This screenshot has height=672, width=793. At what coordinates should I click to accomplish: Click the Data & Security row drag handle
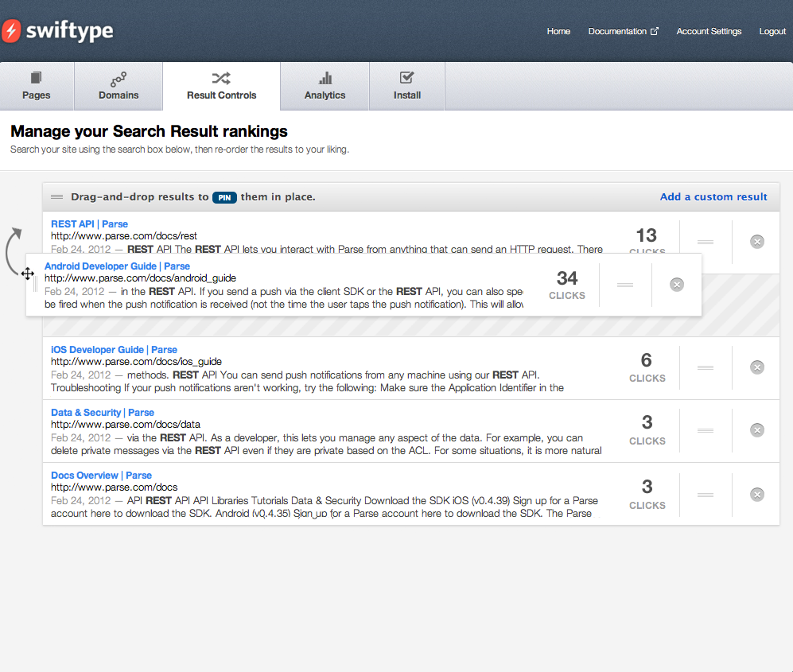[x=706, y=430]
